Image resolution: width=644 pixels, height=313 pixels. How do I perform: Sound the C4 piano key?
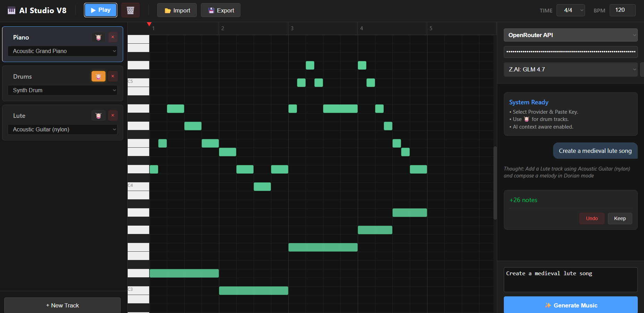pos(138,186)
